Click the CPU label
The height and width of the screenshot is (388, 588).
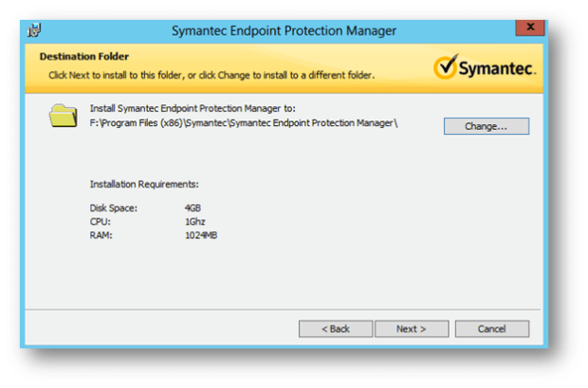pos(99,220)
